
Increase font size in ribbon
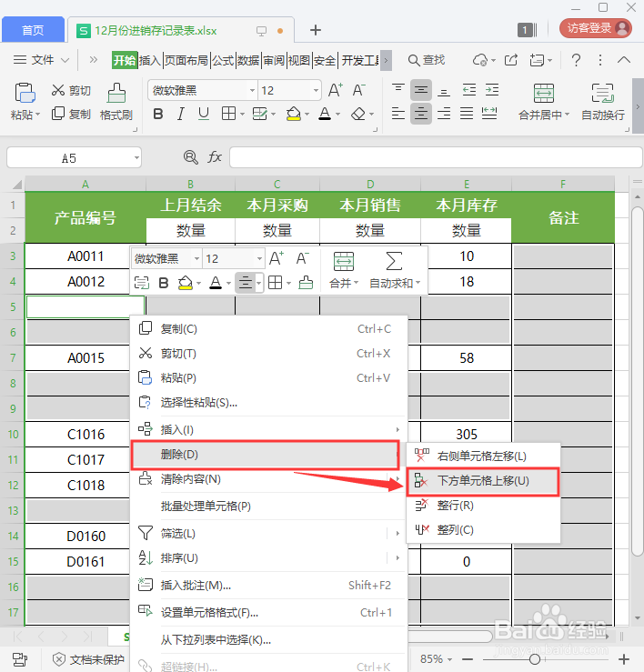(336, 90)
